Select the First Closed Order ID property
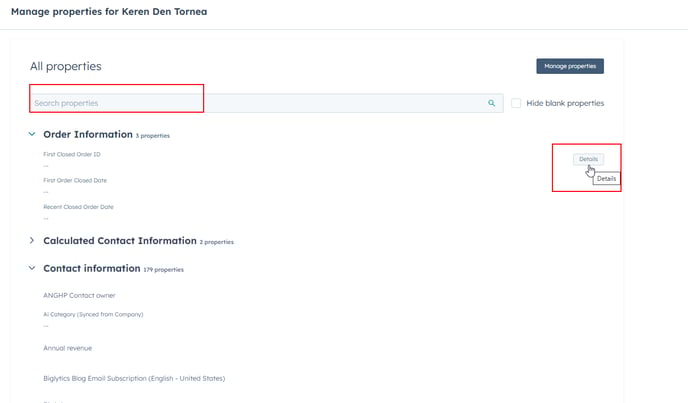 pyautogui.click(x=72, y=154)
